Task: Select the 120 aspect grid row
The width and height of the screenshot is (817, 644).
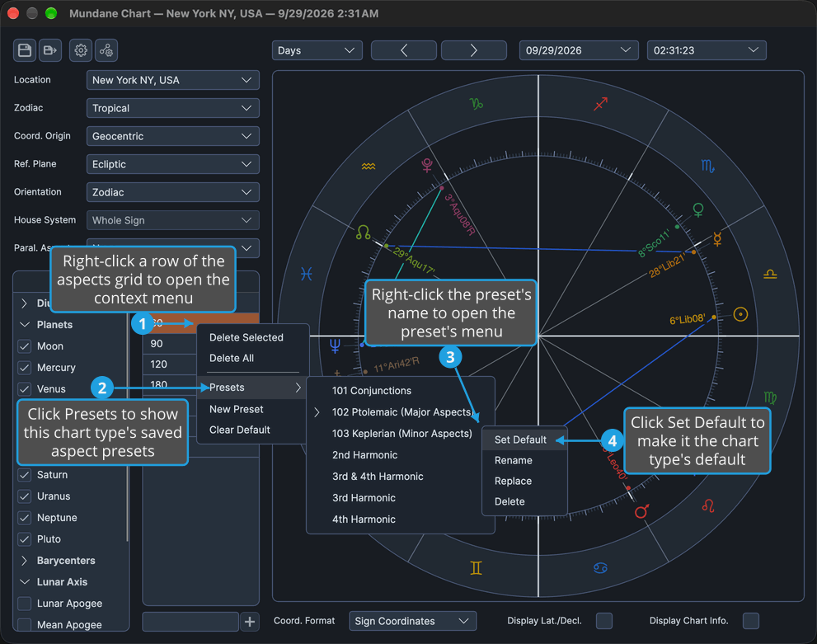Action: tap(171, 364)
